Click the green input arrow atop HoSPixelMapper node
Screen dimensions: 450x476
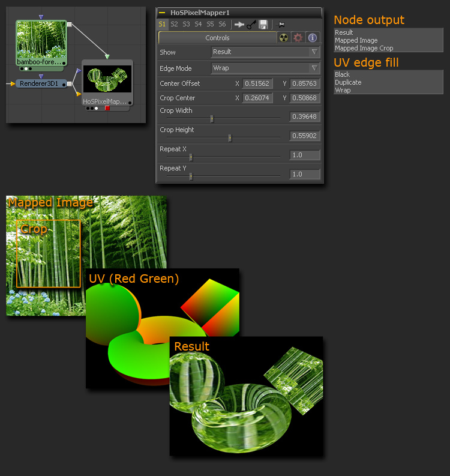[107, 56]
